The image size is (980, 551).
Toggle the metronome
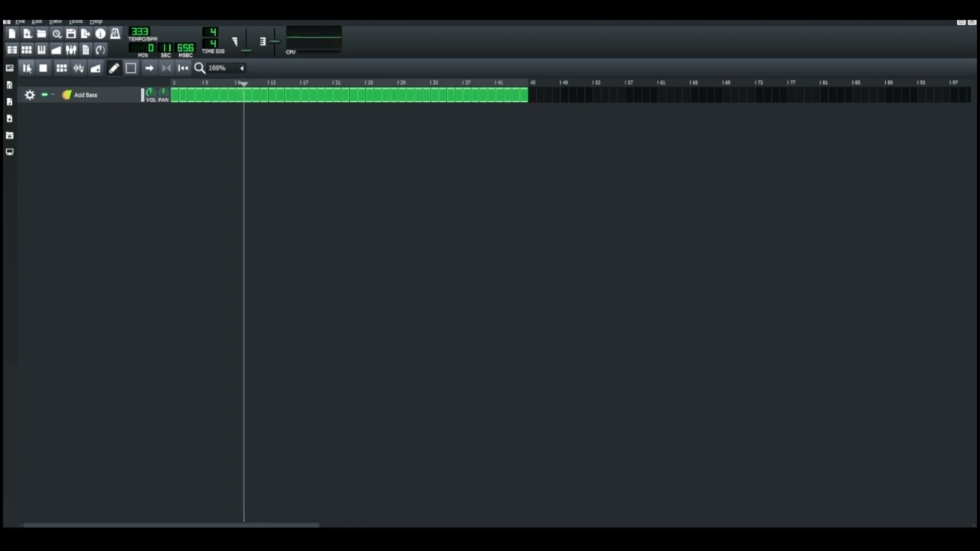pyautogui.click(x=115, y=34)
